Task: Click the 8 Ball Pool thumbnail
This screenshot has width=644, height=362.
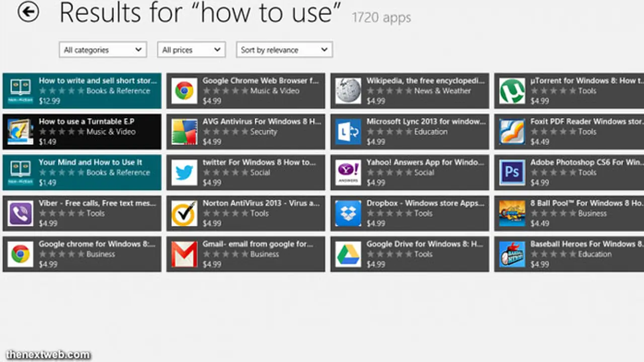Action: click(x=512, y=213)
